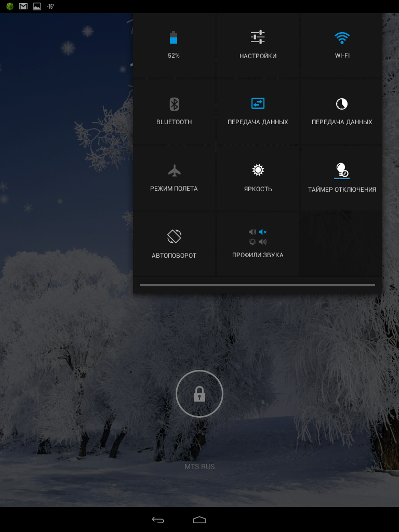Tap the Таймер отключения tile

coord(342,178)
